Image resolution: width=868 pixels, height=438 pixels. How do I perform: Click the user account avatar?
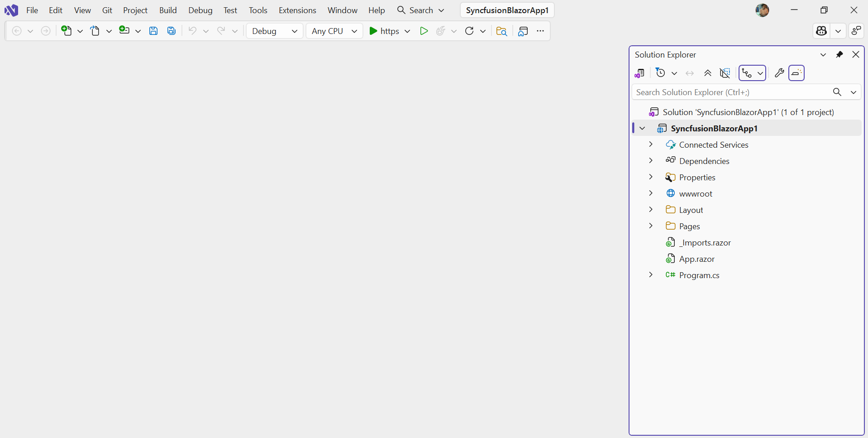[763, 10]
